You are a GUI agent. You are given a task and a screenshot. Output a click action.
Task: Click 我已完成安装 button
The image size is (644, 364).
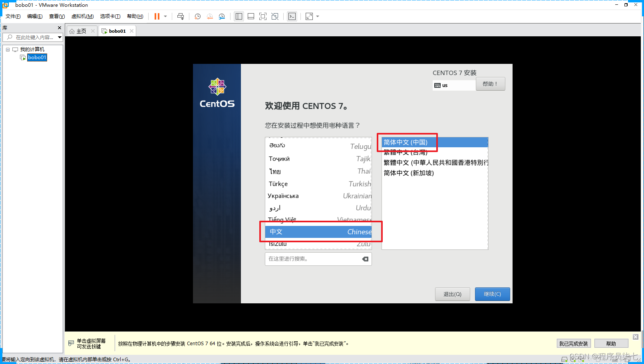click(574, 344)
